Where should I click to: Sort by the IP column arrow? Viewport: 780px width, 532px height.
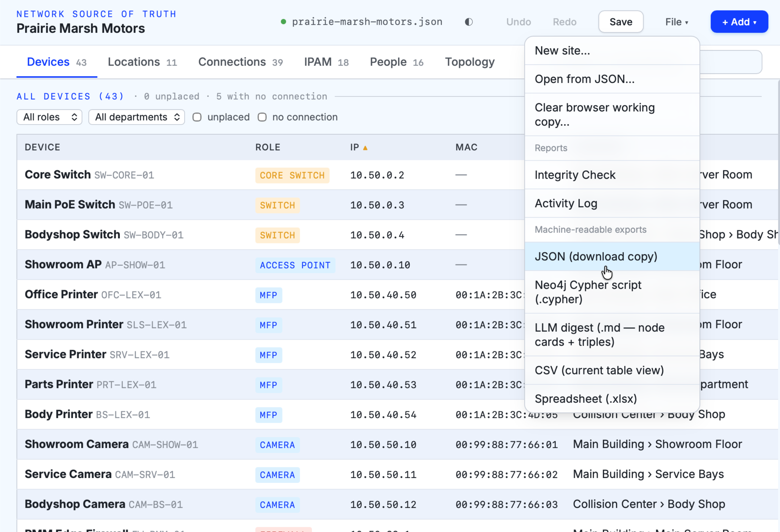tap(365, 148)
